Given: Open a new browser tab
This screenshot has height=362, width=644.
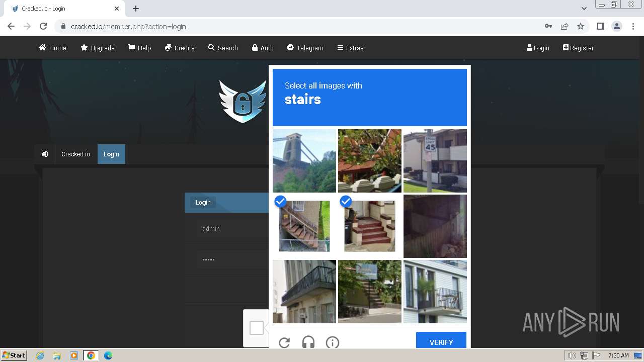Looking at the screenshot, I should point(136,9).
